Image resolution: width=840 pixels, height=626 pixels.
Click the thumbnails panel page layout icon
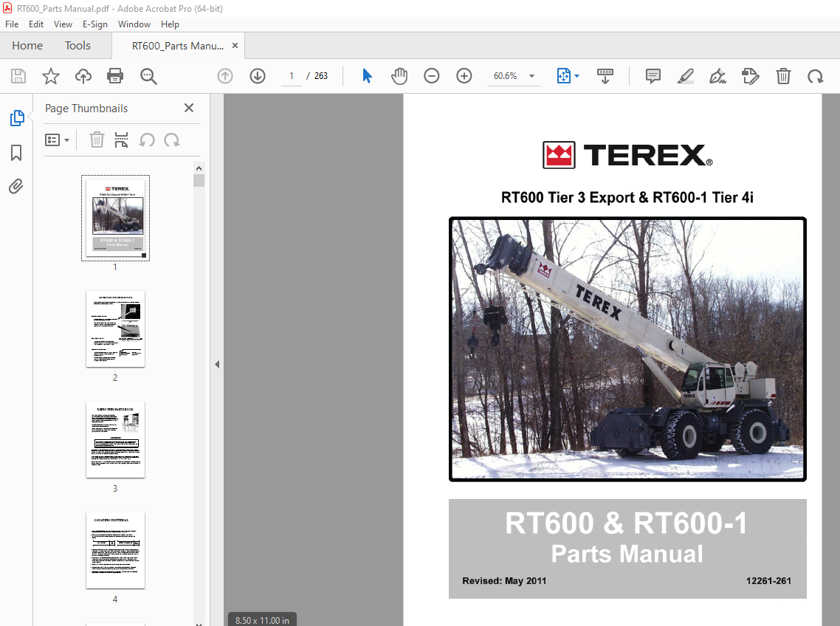click(121, 140)
